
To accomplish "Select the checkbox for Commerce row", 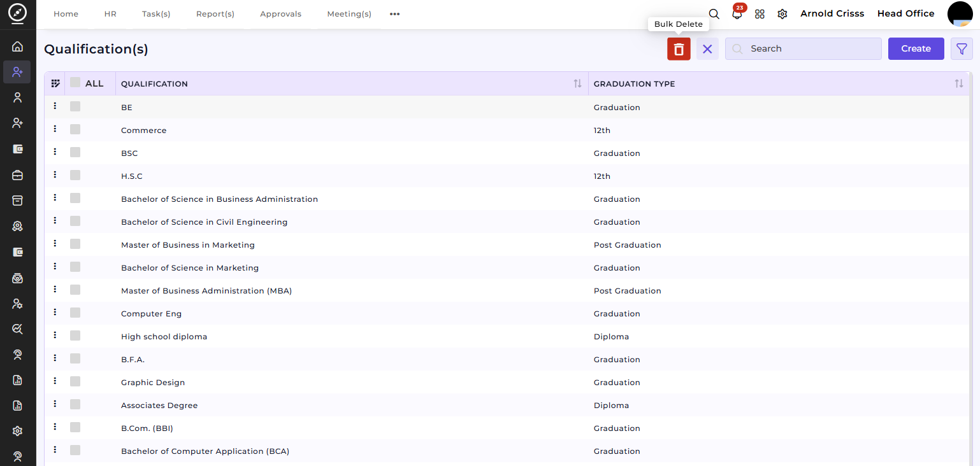I will (75, 129).
